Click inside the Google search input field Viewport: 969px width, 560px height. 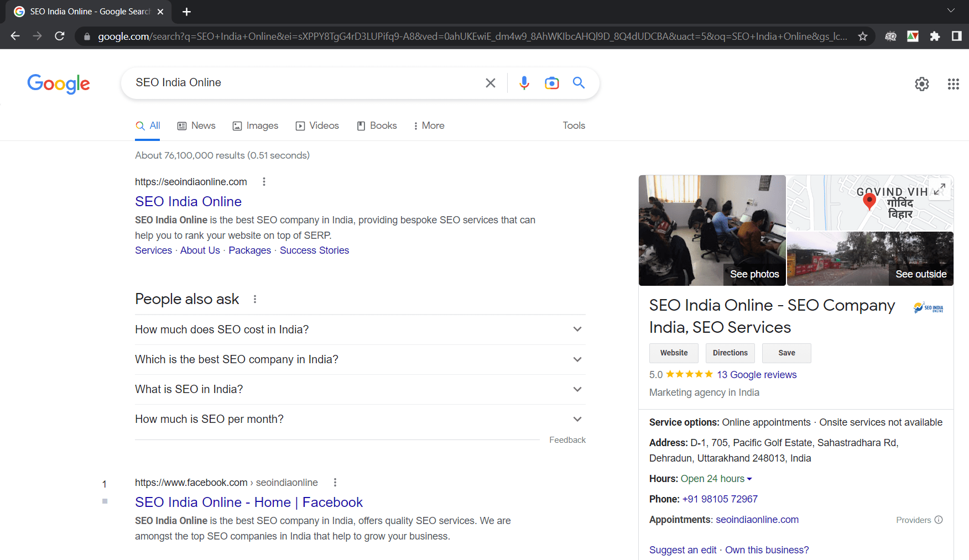[304, 83]
